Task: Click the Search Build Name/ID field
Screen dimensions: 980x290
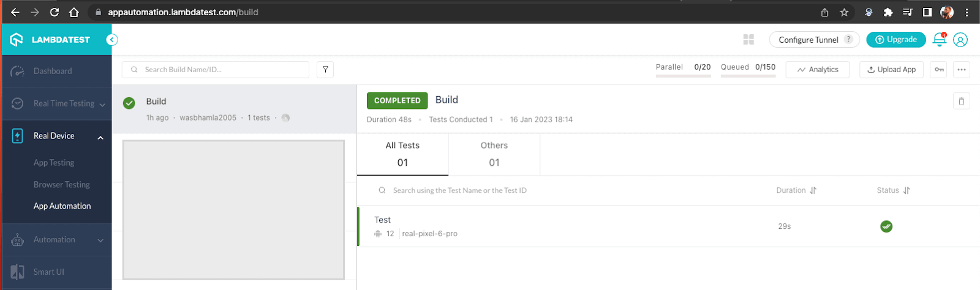Action: click(x=221, y=70)
